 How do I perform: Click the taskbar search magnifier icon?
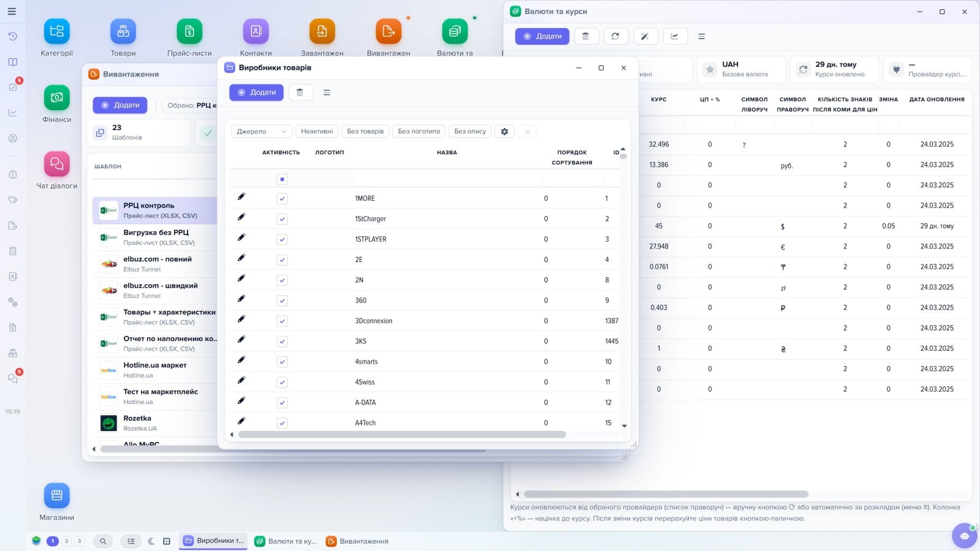[x=103, y=541]
